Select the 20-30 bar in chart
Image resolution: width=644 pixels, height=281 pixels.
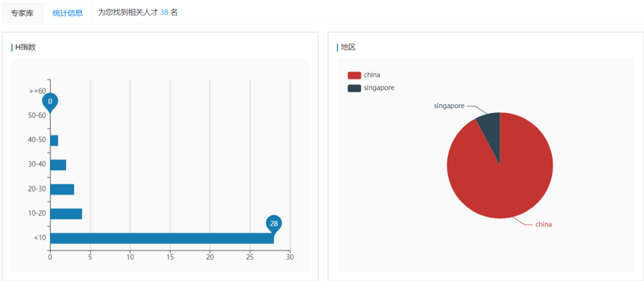(x=62, y=189)
